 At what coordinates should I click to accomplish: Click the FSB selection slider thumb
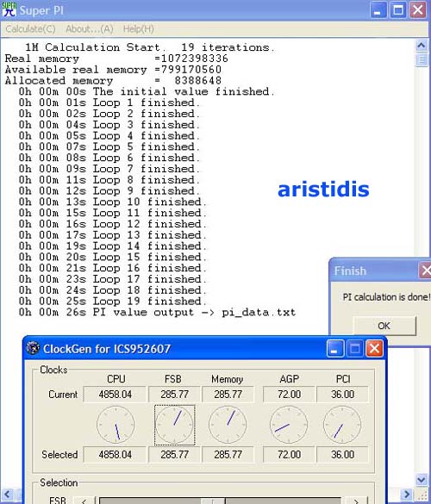click(x=213, y=501)
